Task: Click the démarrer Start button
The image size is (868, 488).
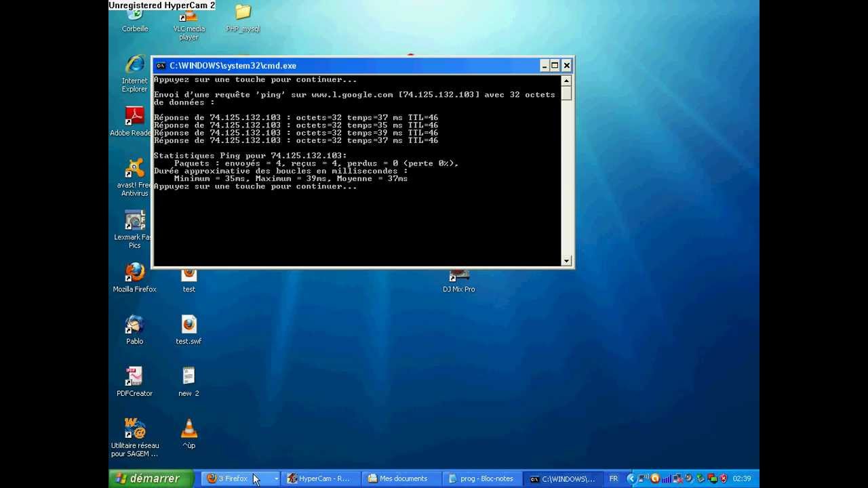Action: 148,479
